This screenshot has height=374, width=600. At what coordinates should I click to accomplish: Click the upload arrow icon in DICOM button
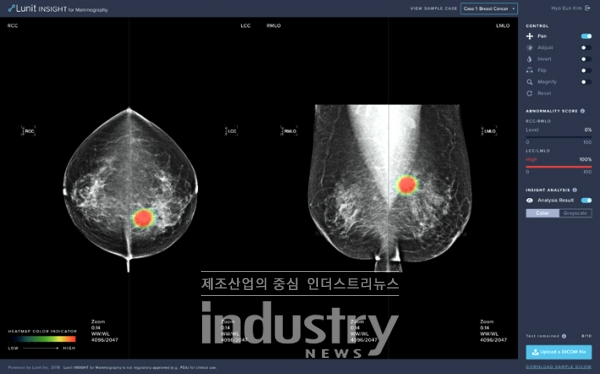click(x=536, y=352)
